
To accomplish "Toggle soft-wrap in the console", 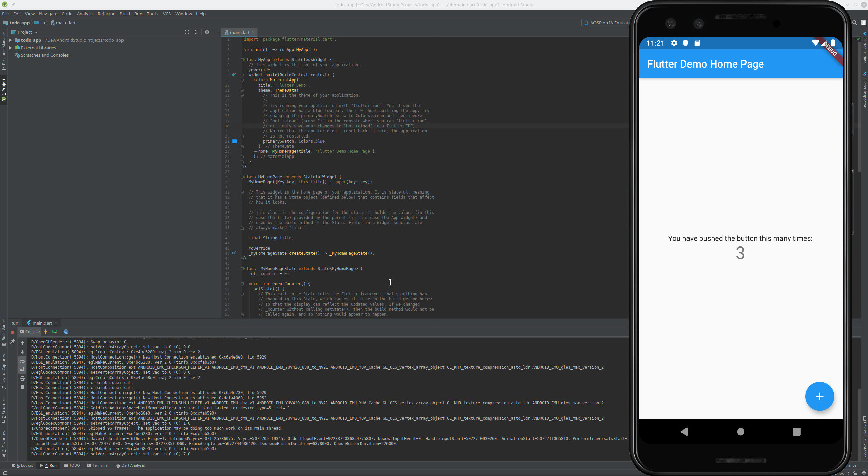I will pos(22,361).
